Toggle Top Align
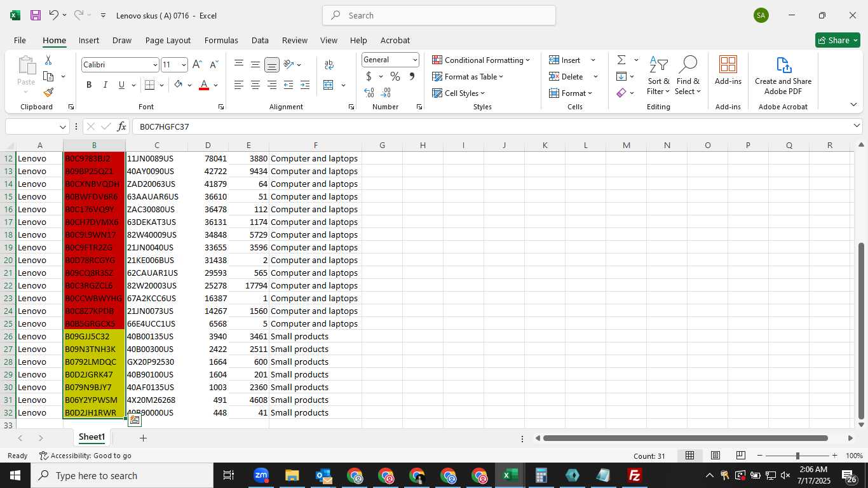Image resolution: width=868 pixels, height=488 pixels. (239, 65)
